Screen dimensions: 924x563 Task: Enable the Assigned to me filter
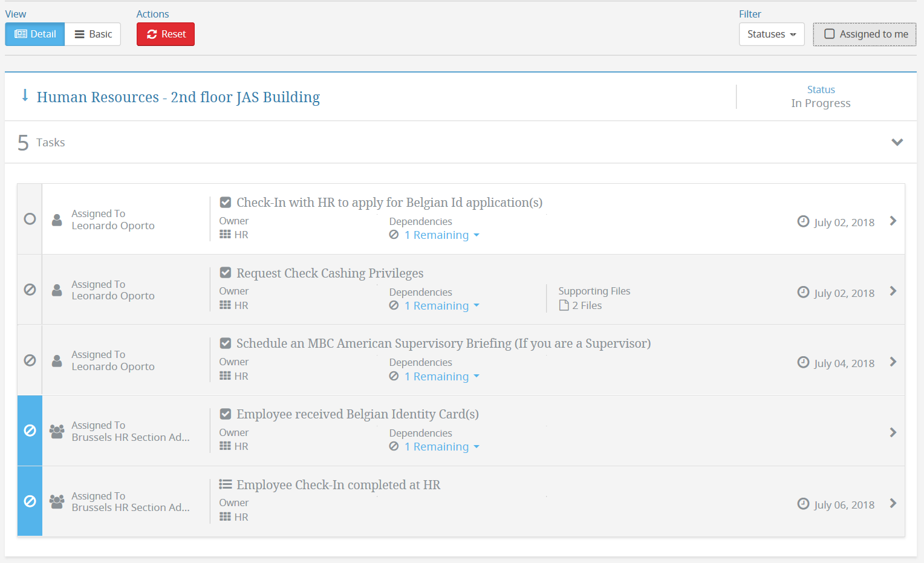coord(865,34)
